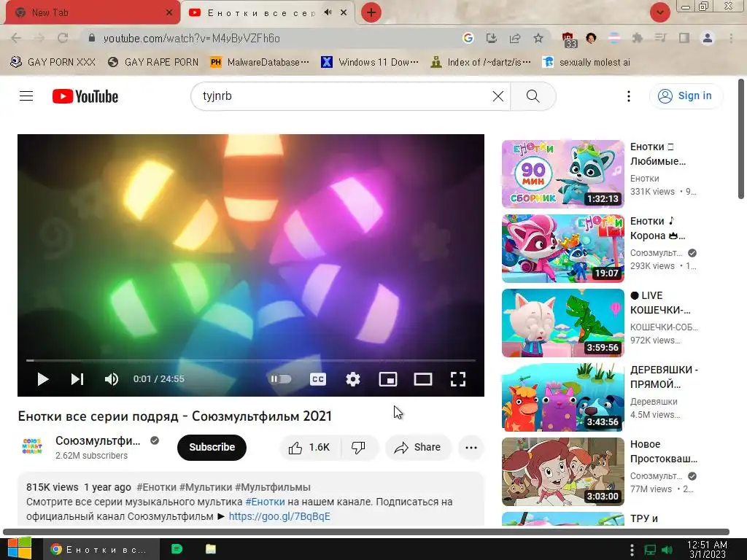Seek along the video progress bar
The image size is (747, 560).
(251, 360)
